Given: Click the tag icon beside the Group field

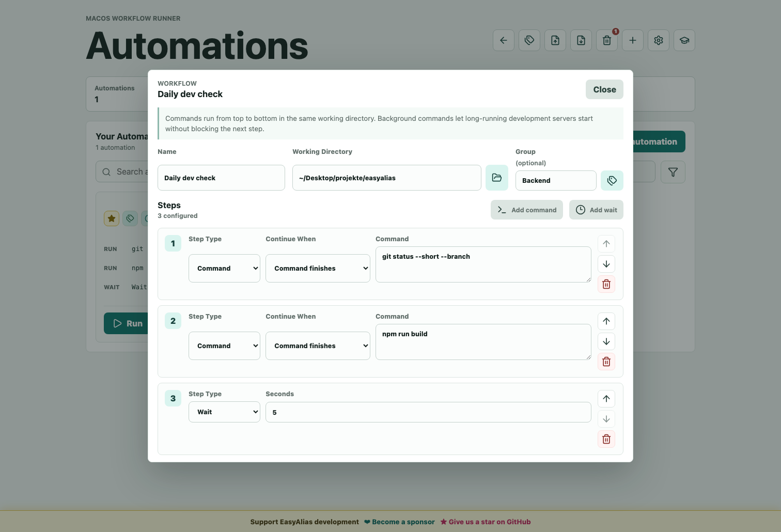Looking at the screenshot, I should pos(612,180).
